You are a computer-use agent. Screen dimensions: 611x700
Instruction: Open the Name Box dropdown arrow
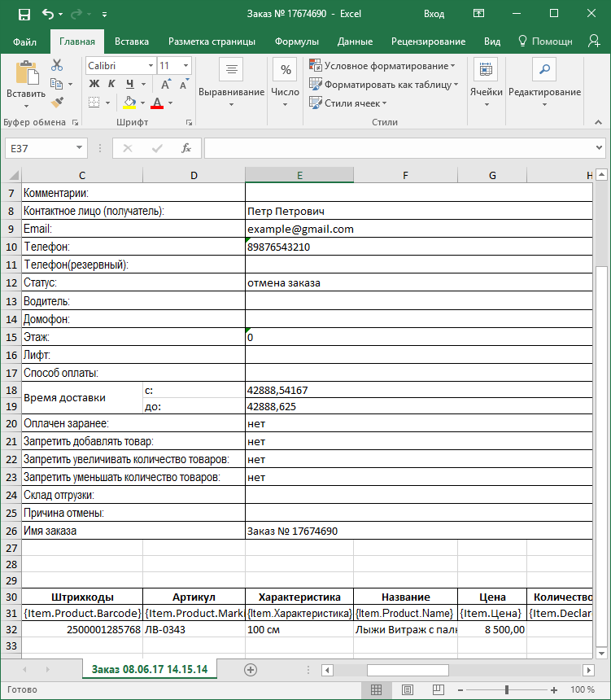[79, 148]
